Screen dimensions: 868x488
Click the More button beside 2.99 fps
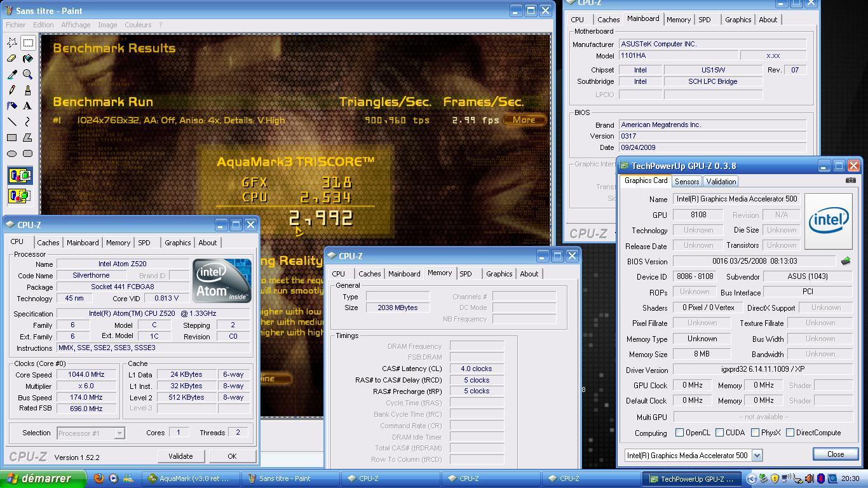tap(524, 120)
